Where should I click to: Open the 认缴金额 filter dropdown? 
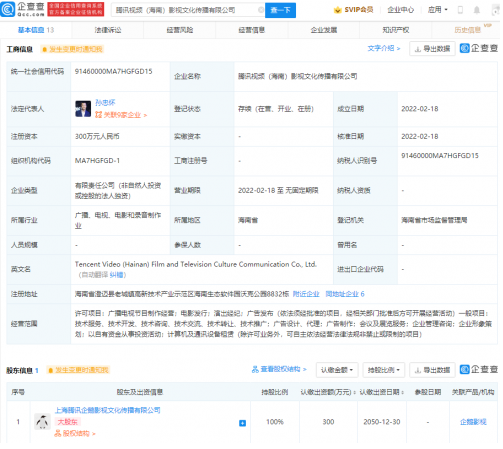(337, 370)
